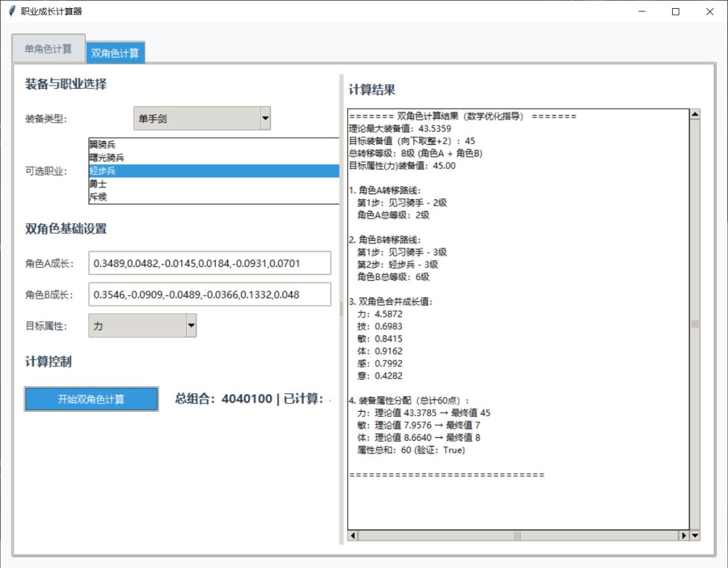Viewport: 728px width, 568px height.
Task: Click the 总转移等级: 8级 result line
Action: point(415,153)
